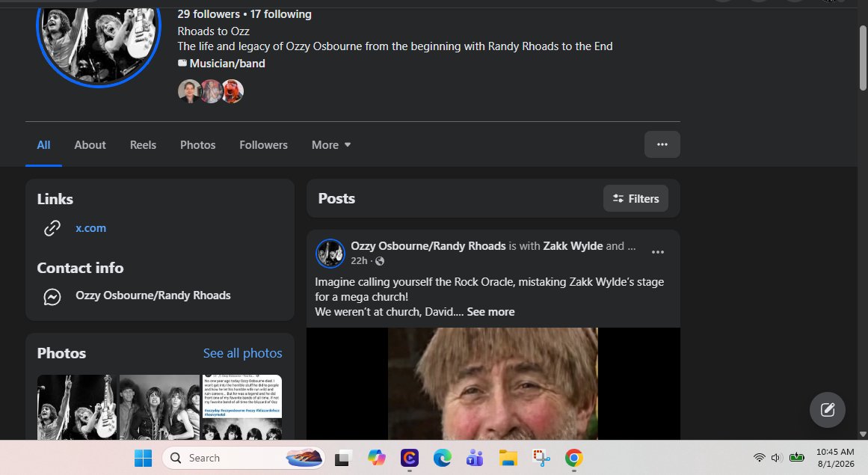Image resolution: width=868 pixels, height=475 pixels.
Task: Open the Windows Start menu
Action: [x=143, y=458]
